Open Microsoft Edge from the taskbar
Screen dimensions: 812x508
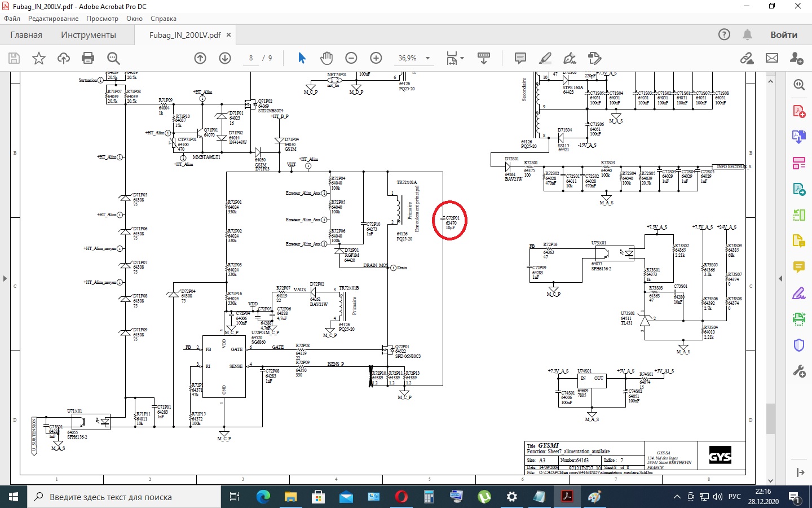click(263, 497)
